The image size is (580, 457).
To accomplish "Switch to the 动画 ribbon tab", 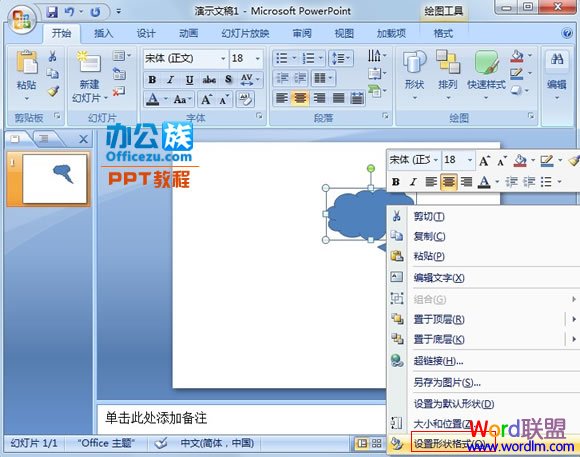I will point(188,33).
